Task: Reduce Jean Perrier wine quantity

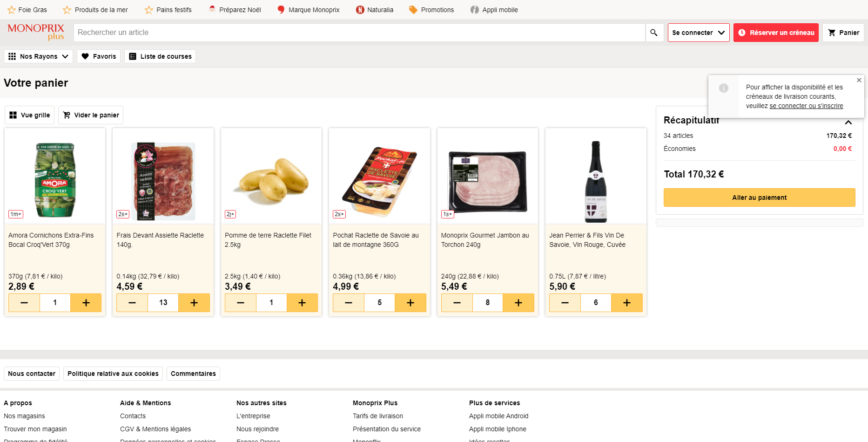Action: pos(565,303)
